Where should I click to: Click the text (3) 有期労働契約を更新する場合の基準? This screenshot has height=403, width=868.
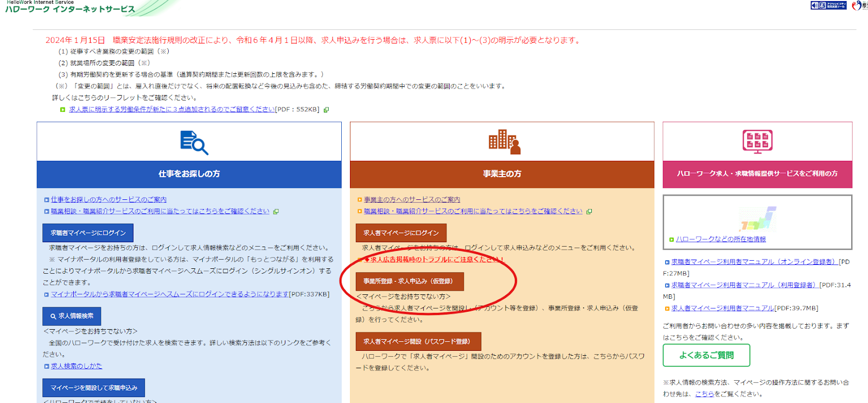point(191,74)
